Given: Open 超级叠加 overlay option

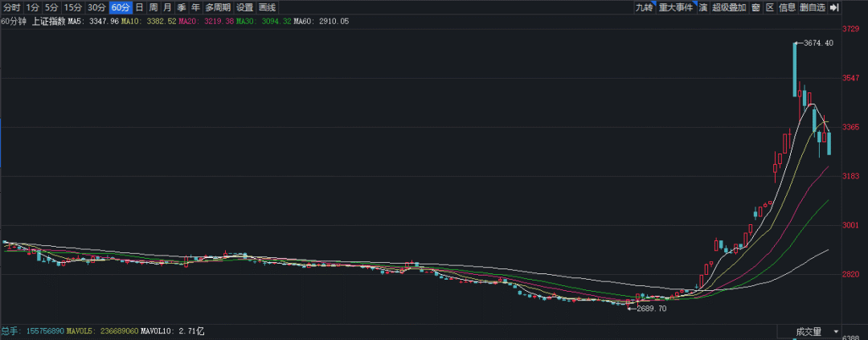Looking at the screenshot, I should click(x=729, y=7).
